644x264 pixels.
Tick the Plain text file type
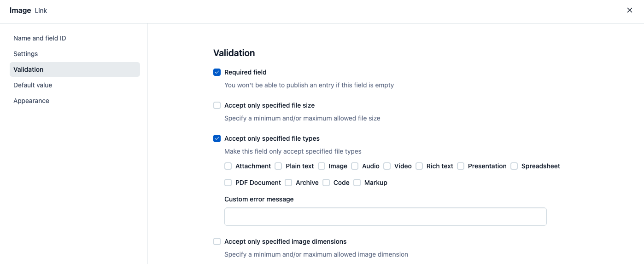[x=278, y=166]
